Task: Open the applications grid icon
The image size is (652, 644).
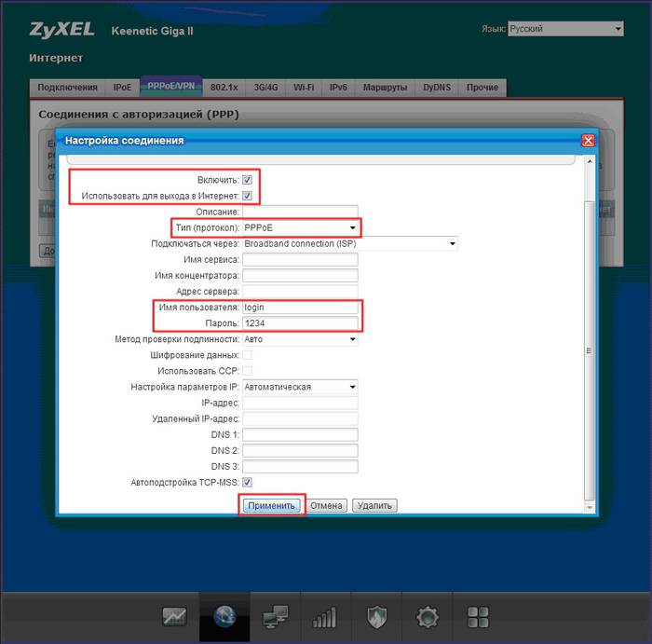Action: click(x=478, y=617)
